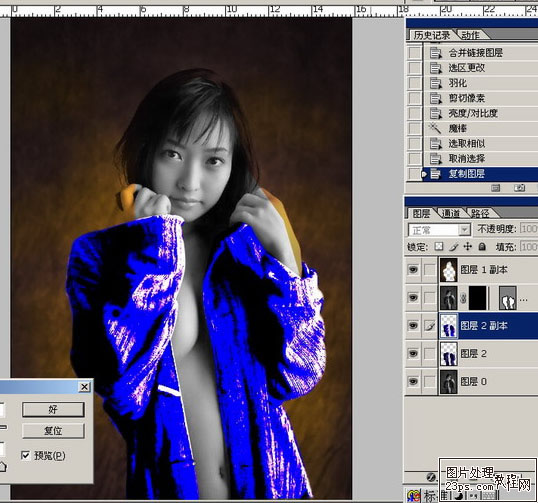Click the mask link chain icon
This screenshot has height=503, width=538.
pyautogui.click(x=463, y=298)
